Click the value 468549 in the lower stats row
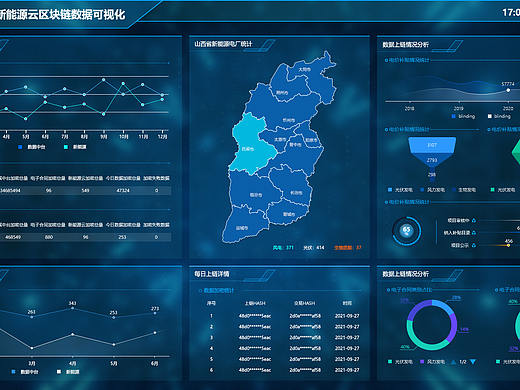The image size is (520, 390). click(13, 237)
